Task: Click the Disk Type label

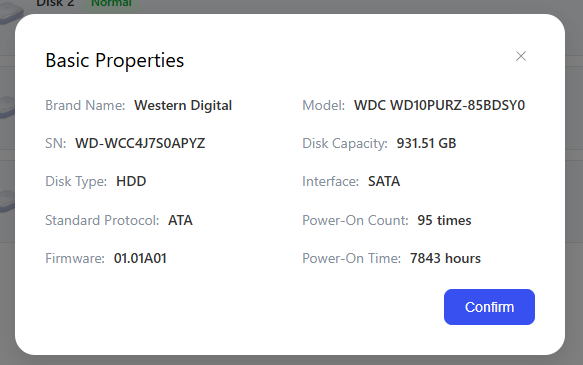Action: point(76,181)
